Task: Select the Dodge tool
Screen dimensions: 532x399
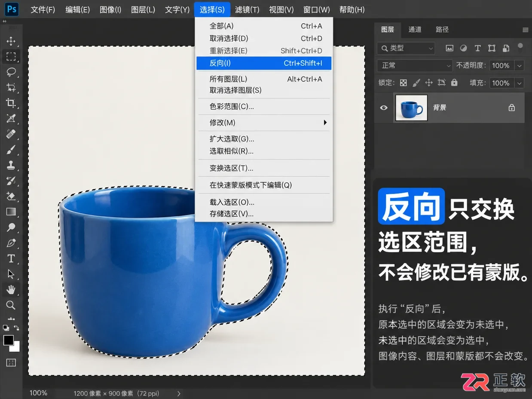Action: (11, 227)
